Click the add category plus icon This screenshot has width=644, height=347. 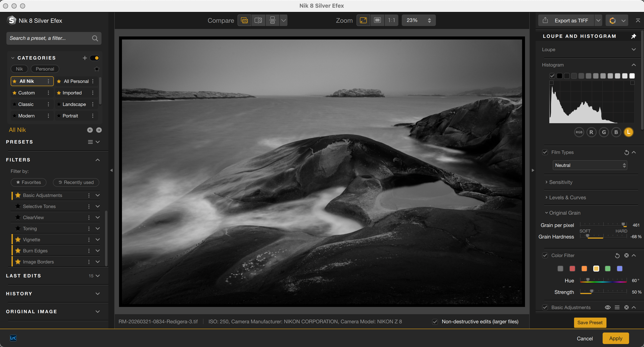click(85, 58)
